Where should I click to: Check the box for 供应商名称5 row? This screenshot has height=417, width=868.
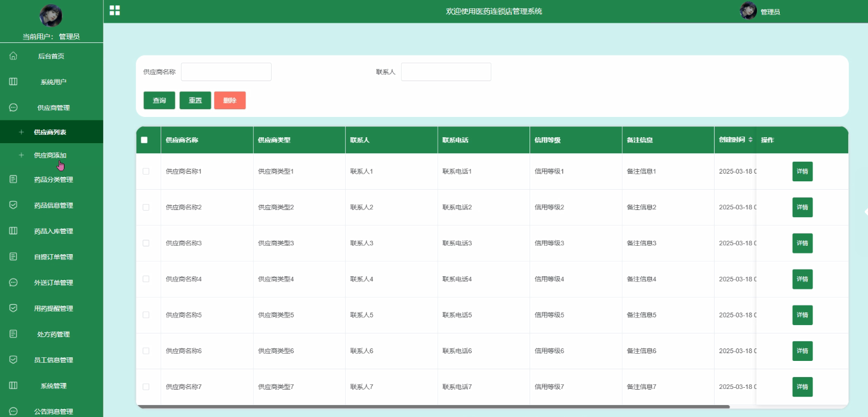[146, 314]
